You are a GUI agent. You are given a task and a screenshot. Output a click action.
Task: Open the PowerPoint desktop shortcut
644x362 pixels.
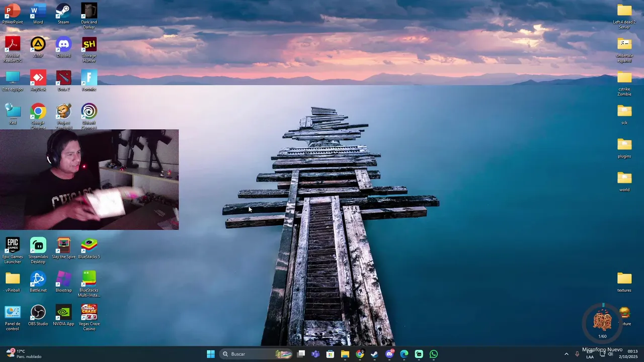tap(13, 14)
